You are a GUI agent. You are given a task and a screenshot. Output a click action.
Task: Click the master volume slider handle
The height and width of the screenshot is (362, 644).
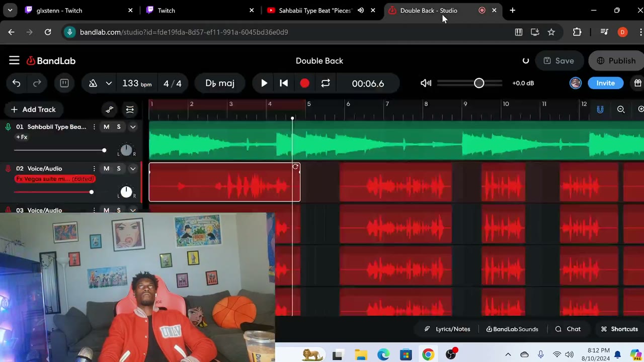click(479, 83)
